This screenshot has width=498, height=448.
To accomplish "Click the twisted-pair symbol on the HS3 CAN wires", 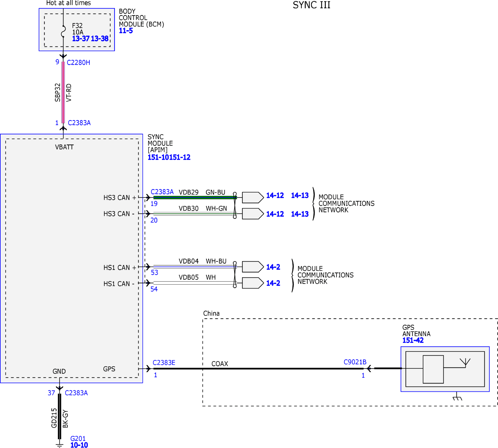I will pyautogui.click(x=235, y=206).
